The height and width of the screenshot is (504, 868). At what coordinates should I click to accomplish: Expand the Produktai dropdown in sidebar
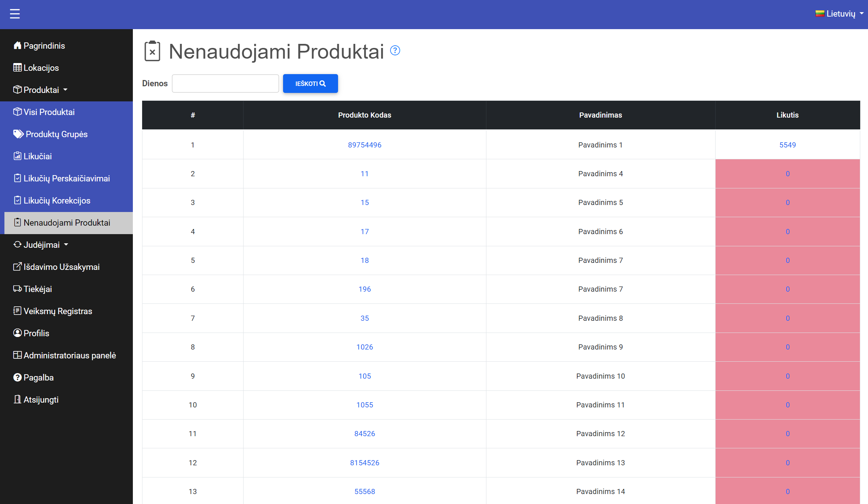point(41,90)
